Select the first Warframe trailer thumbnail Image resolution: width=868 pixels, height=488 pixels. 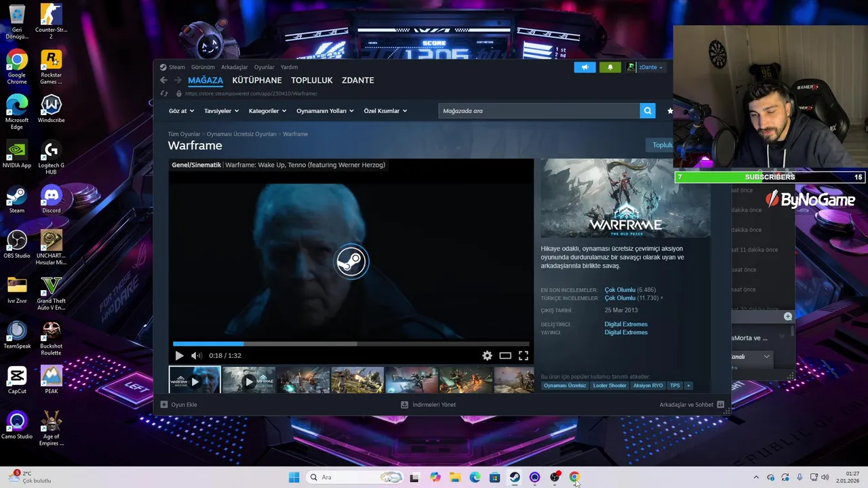(195, 380)
